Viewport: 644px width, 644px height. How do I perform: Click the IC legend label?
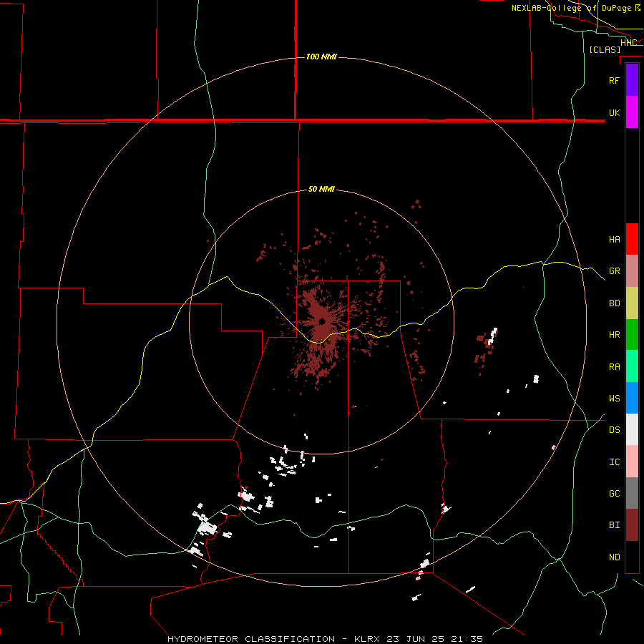click(x=614, y=462)
